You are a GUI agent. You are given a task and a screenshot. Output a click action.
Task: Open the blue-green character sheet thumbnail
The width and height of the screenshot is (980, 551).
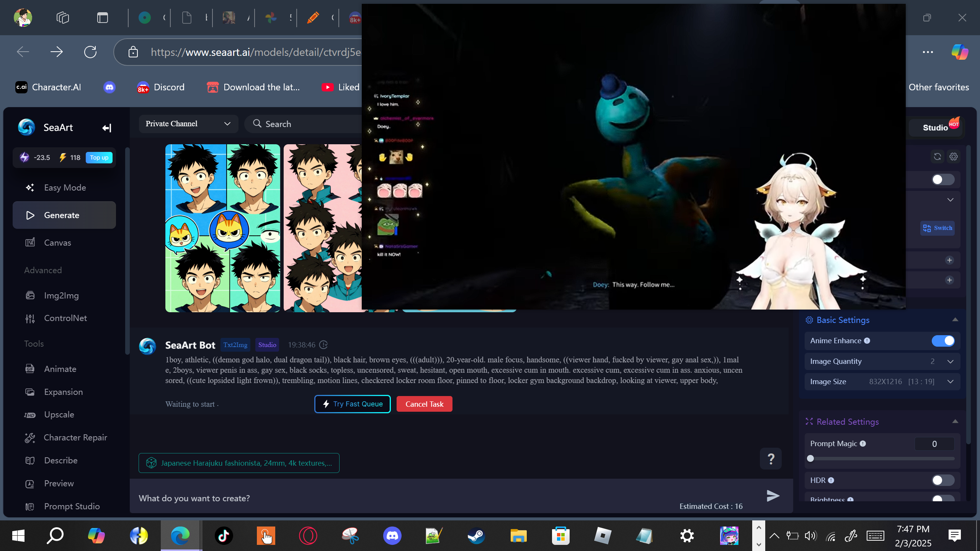pos(223,228)
